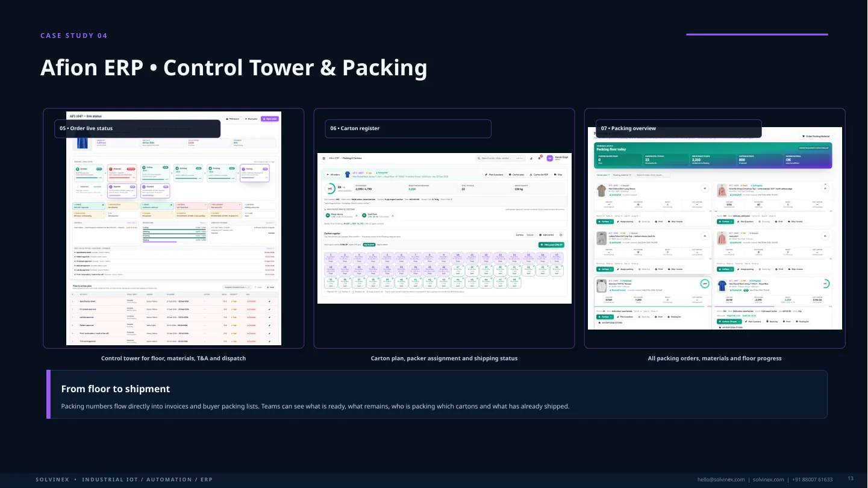This screenshot has width=868, height=488.
Task: Click the Add carton button
Action: tap(546, 234)
